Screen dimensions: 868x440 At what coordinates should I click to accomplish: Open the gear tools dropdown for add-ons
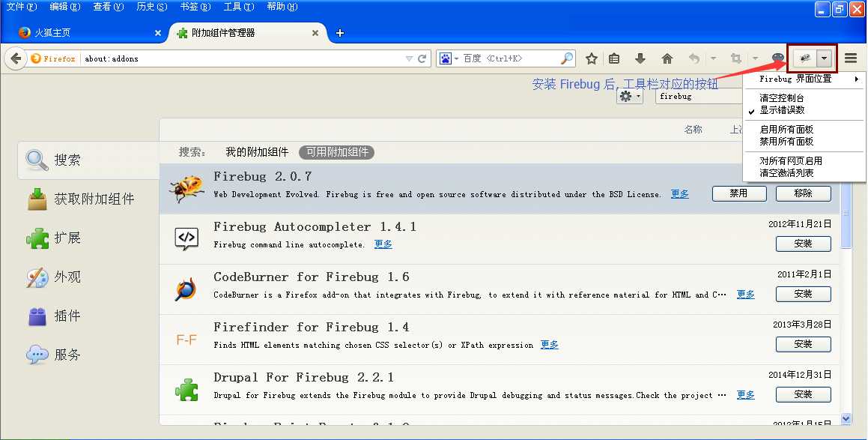tap(630, 97)
